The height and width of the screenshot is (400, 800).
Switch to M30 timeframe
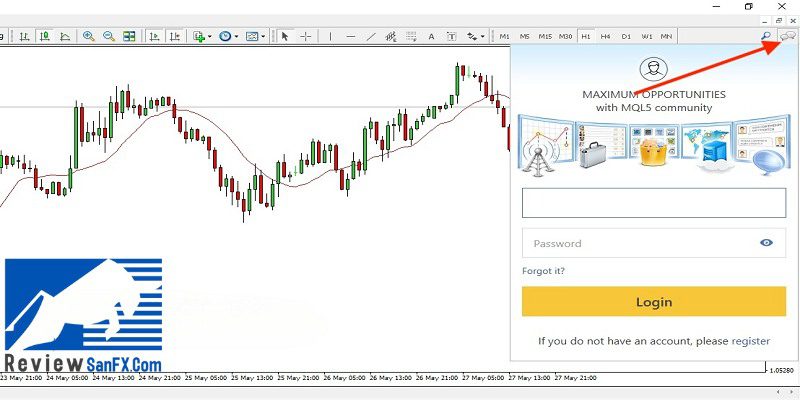pyautogui.click(x=565, y=36)
